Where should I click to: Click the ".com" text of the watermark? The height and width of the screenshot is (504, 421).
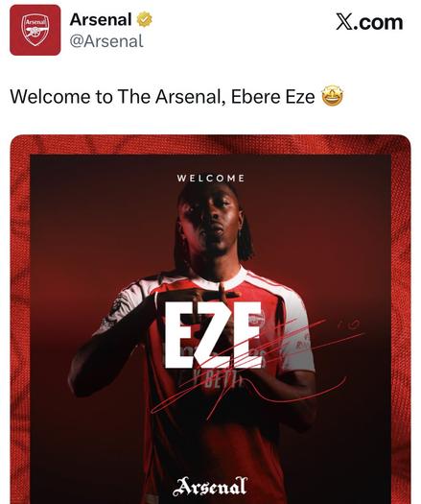(x=378, y=22)
